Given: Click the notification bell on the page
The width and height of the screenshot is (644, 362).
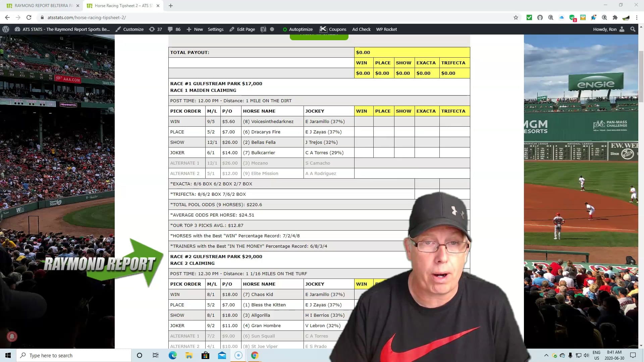Looking at the screenshot, I should (12, 336).
